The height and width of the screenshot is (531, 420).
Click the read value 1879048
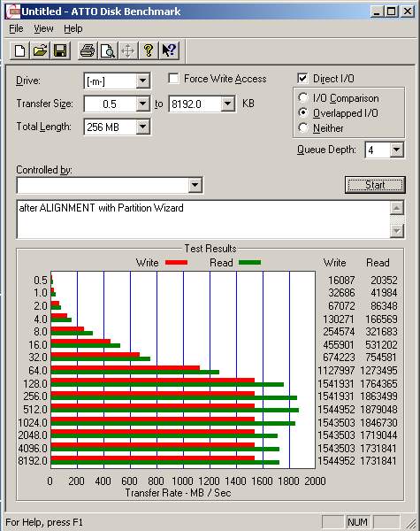[378, 410]
